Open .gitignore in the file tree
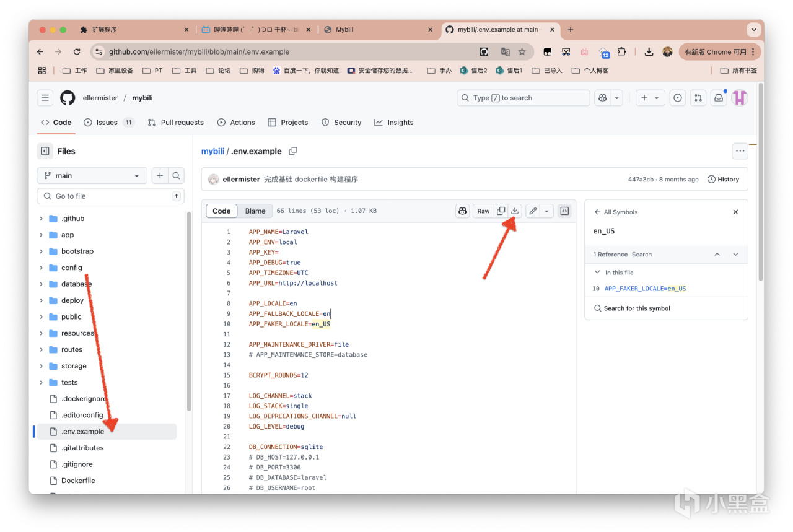The width and height of the screenshot is (793, 532). coord(77,464)
